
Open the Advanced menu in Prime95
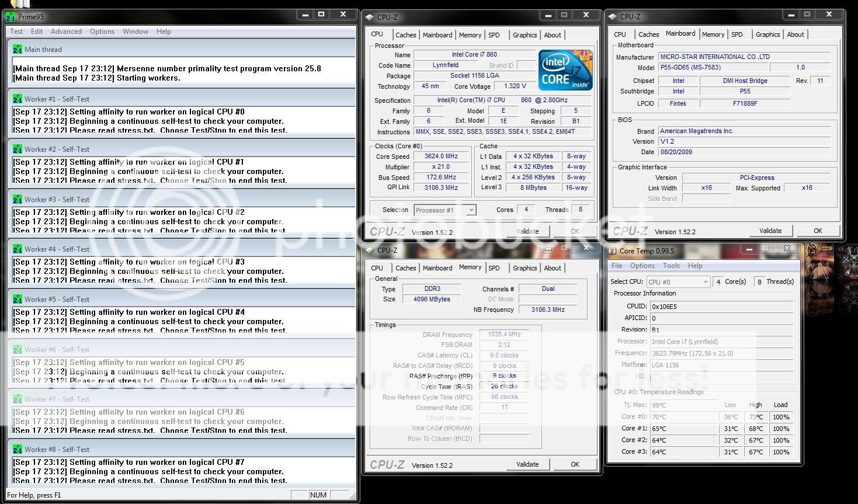[x=66, y=32]
